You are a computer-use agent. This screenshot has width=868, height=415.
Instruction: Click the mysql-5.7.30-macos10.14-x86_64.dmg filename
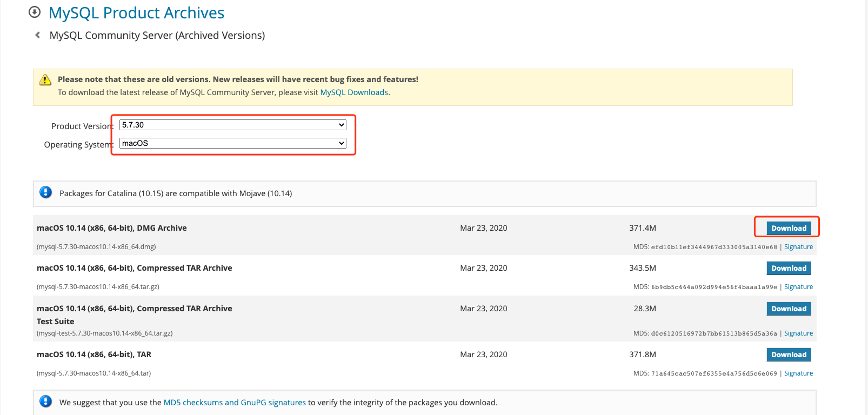96,247
